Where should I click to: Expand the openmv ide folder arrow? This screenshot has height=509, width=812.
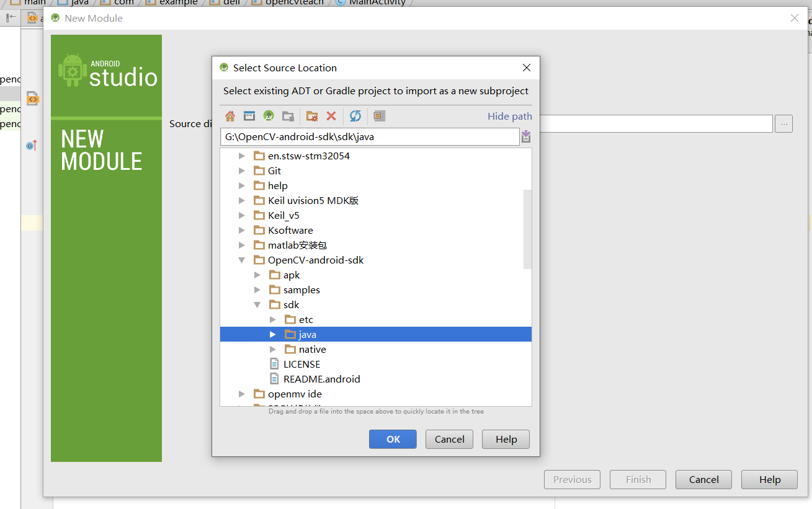pyautogui.click(x=242, y=394)
